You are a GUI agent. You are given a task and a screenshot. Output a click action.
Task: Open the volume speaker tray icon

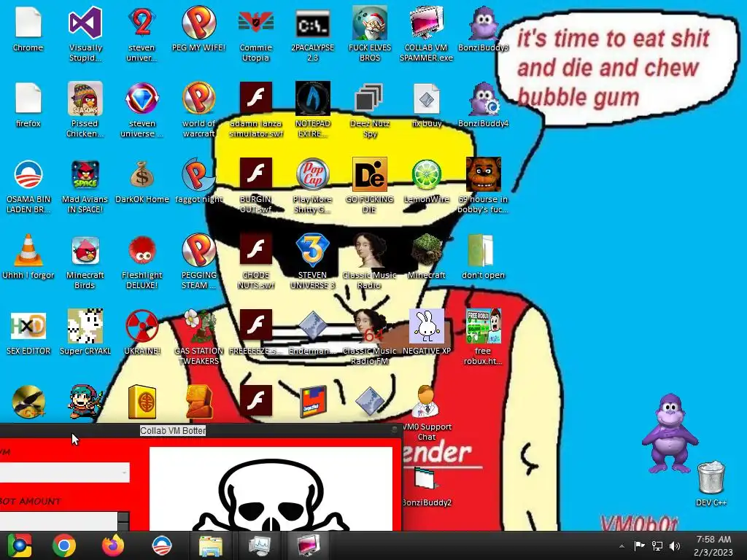pos(675,545)
